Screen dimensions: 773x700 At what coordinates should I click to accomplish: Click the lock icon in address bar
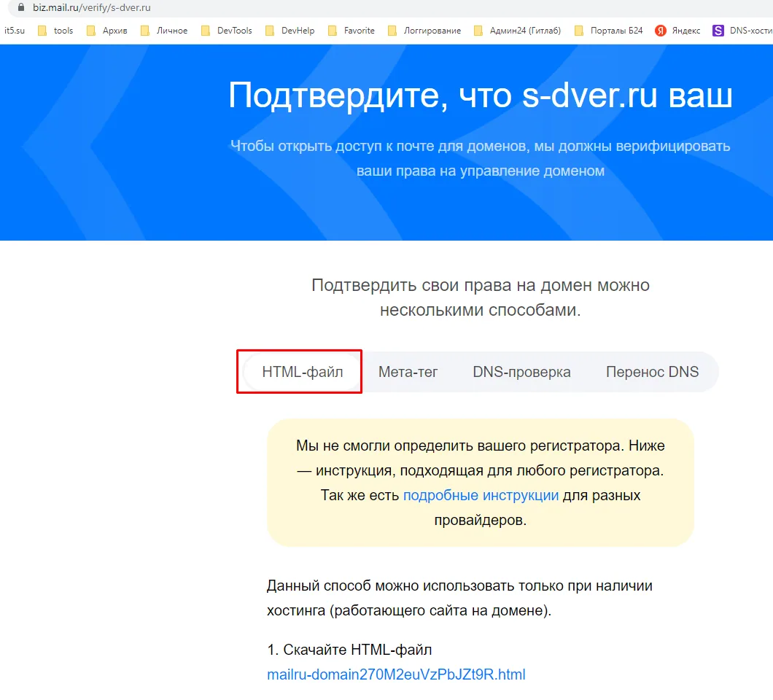pyautogui.click(x=20, y=7)
